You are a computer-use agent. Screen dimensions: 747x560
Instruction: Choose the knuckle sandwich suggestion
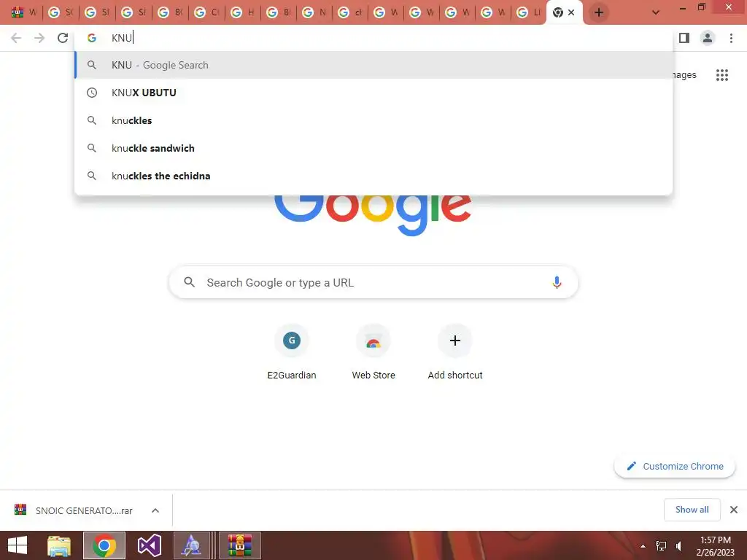[374, 148]
